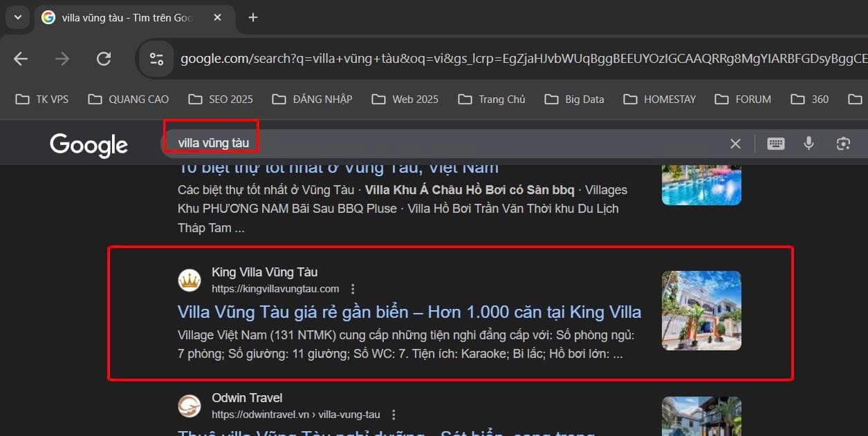This screenshot has width=868, height=436.
Task: Go forward to next page
Action: pyautogui.click(x=62, y=59)
